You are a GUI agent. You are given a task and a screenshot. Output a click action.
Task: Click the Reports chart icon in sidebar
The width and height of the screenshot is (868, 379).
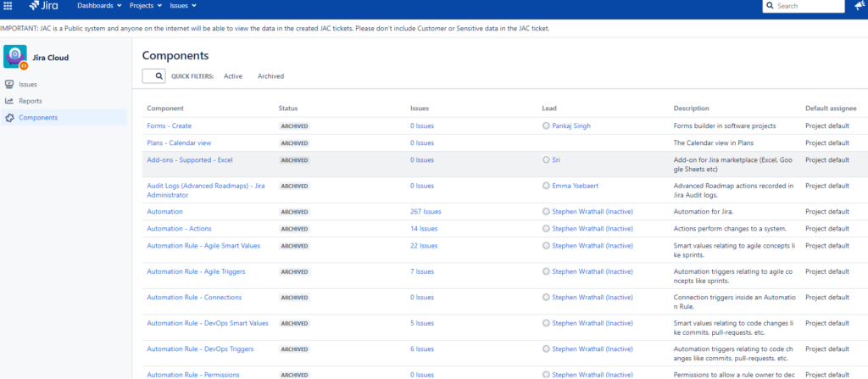(x=8, y=101)
